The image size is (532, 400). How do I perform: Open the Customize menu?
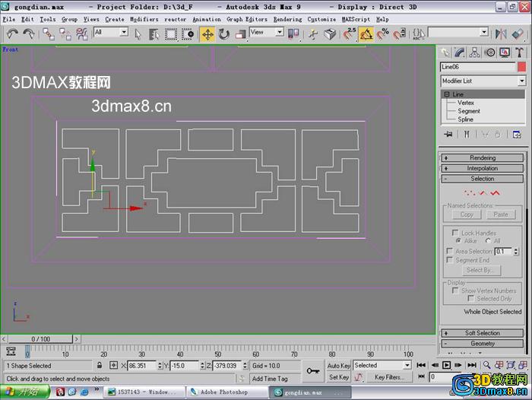pyautogui.click(x=321, y=19)
